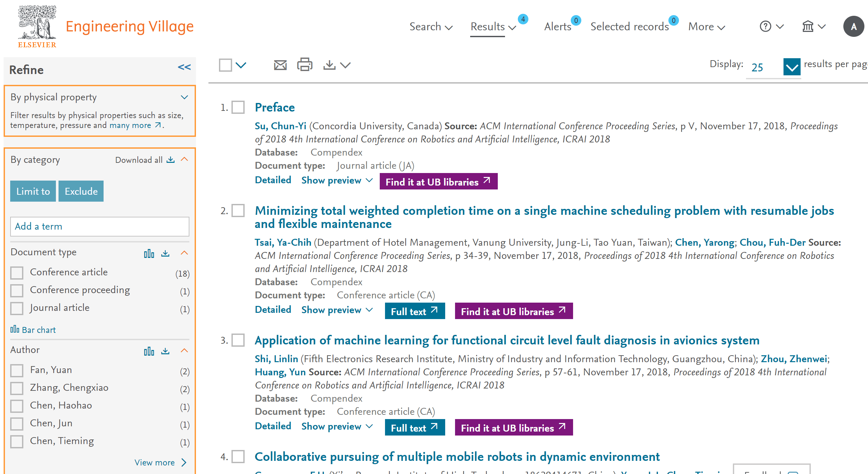Tick the Journal article checkbox
This screenshot has height=474, width=868.
click(x=17, y=309)
